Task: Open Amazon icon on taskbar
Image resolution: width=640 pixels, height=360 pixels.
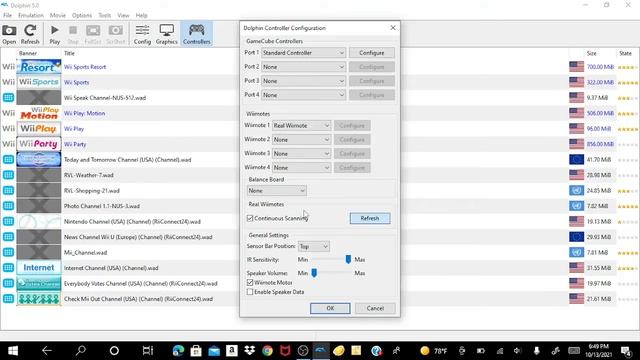Action: (x=231, y=351)
